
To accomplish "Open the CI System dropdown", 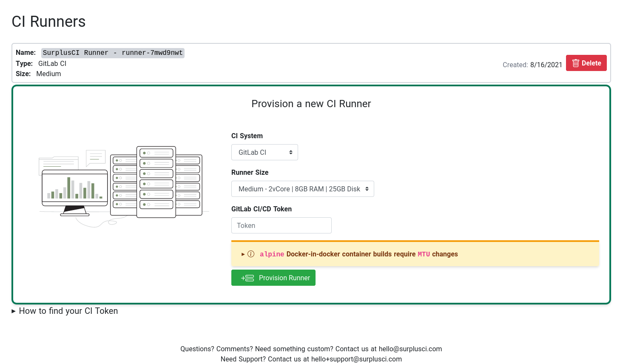I will pos(264,152).
